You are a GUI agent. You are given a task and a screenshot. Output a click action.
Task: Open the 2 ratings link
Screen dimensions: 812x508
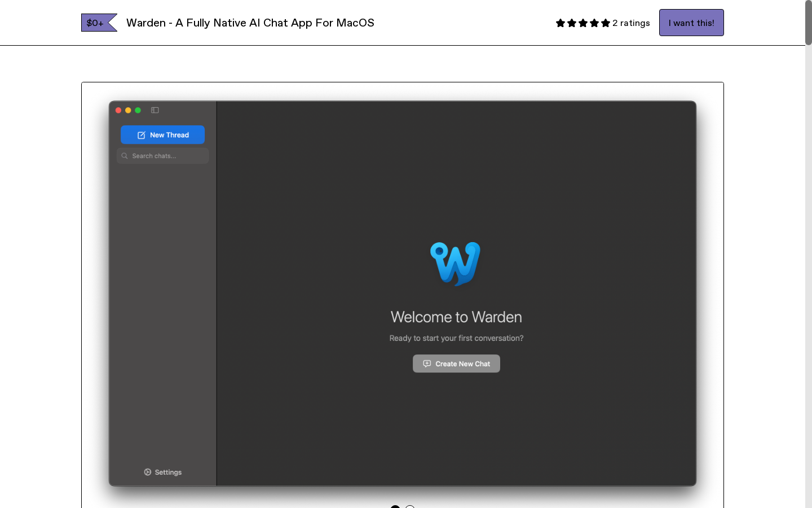click(x=631, y=23)
